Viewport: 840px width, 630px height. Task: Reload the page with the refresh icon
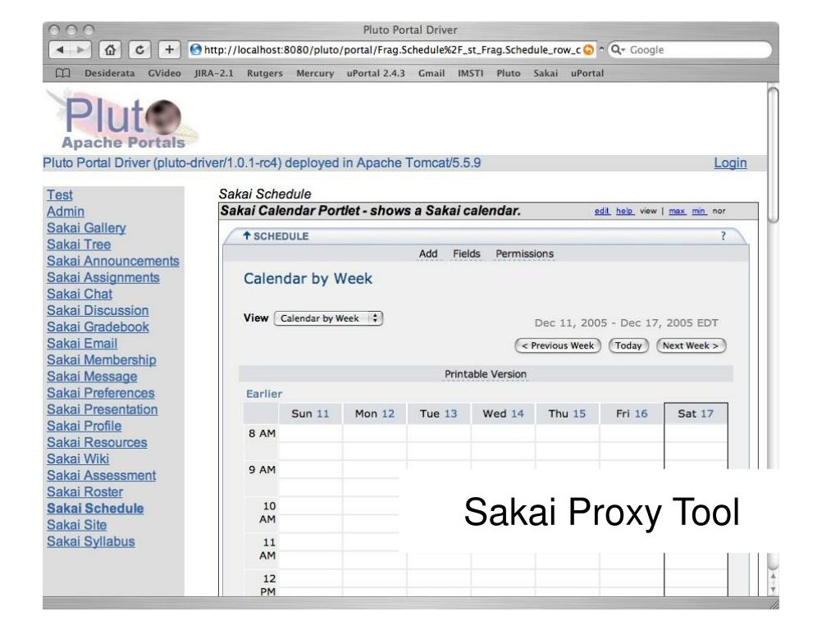(x=139, y=50)
